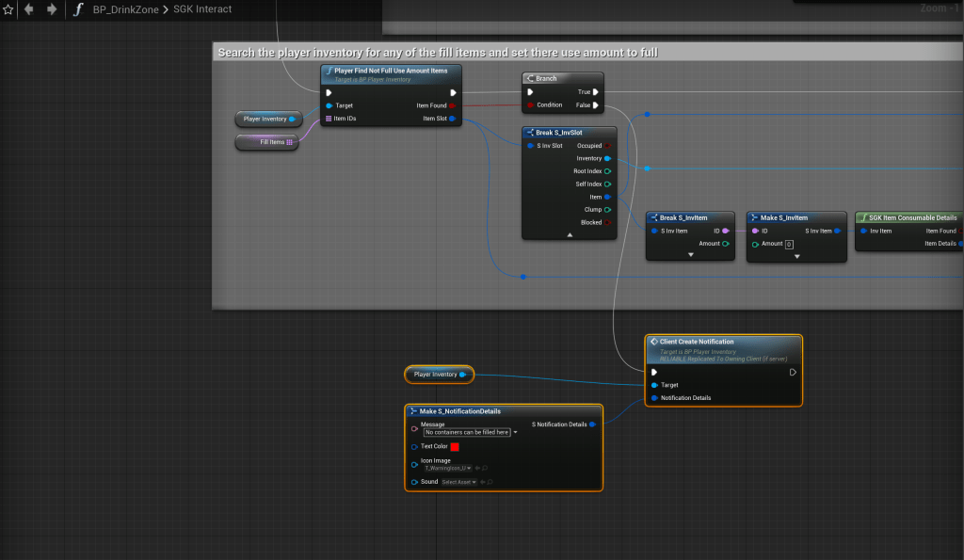Image resolution: width=964 pixels, height=560 pixels.
Task: Open the red Text Color swatch
Action: [455, 446]
